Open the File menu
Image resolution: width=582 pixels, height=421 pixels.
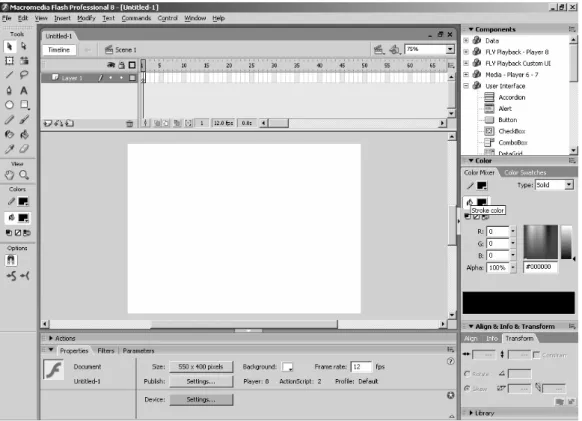coord(7,18)
